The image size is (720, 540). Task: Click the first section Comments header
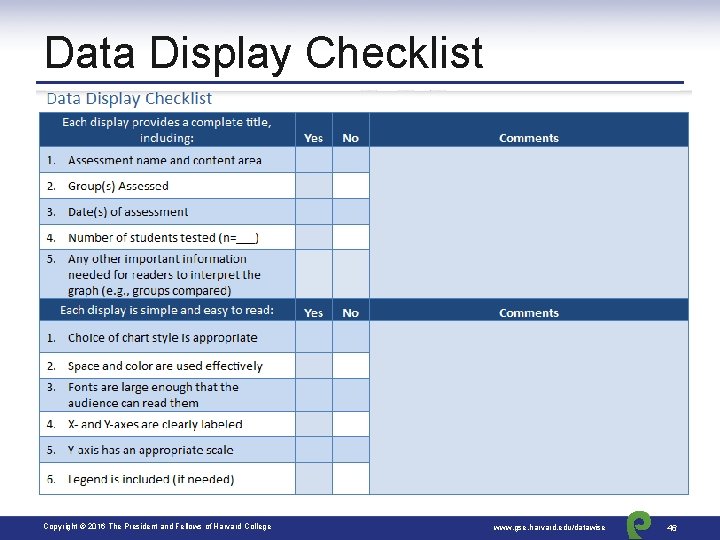pos(529,138)
